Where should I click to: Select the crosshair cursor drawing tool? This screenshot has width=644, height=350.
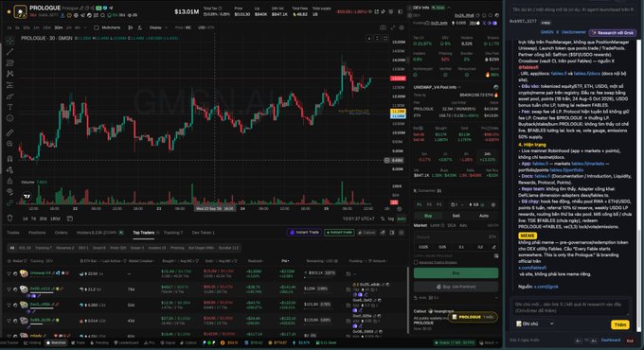(x=9, y=41)
